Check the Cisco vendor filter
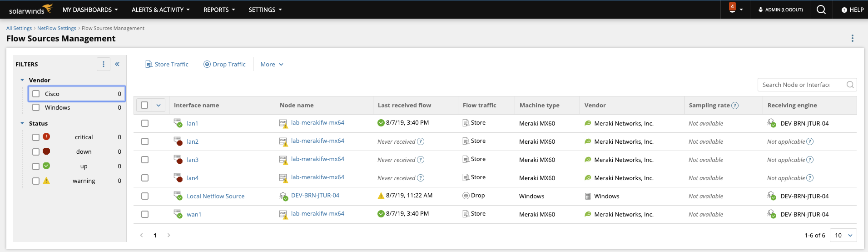This screenshot has height=252, width=868. 36,94
